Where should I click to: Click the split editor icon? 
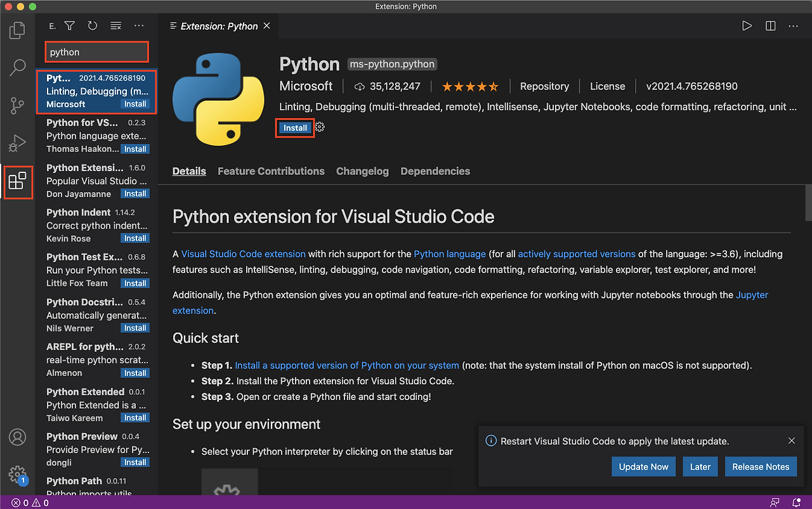(770, 26)
